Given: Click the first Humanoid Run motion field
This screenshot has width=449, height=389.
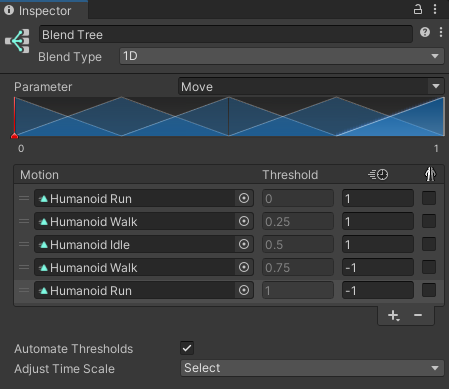Looking at the screenshot, I should coord(144,198).
